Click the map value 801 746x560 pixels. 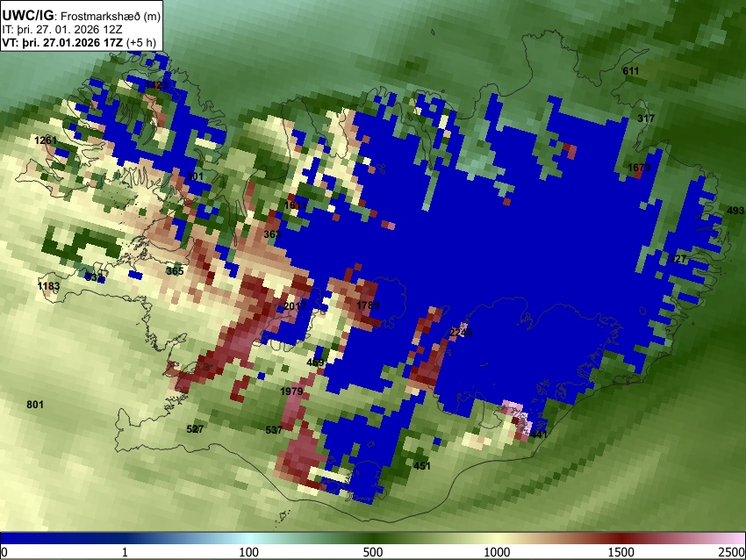point(35,405)
